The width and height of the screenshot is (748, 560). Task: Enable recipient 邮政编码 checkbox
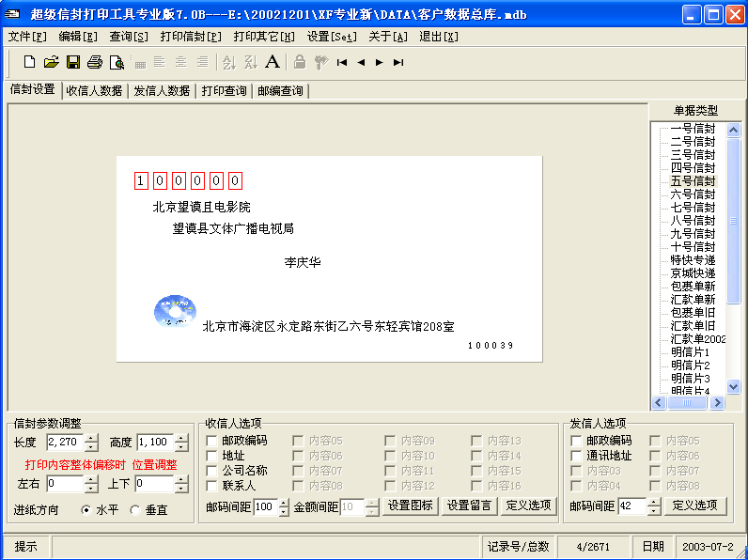point(212,441)
